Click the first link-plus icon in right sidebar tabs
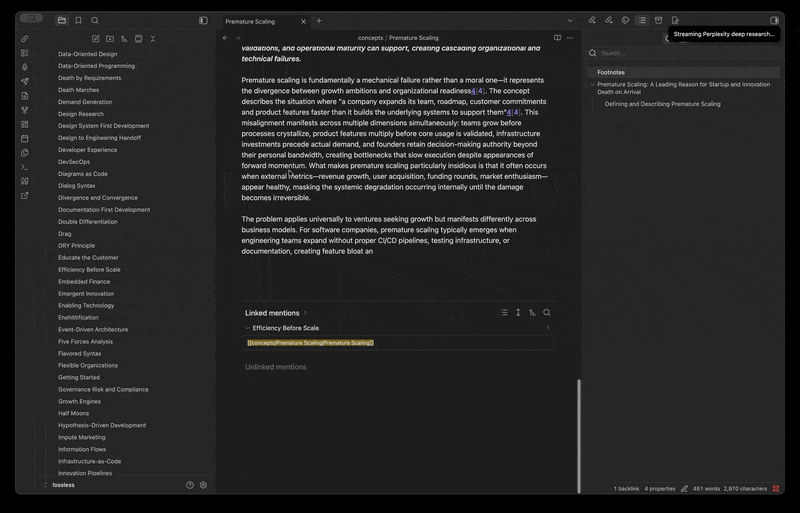Screen dimensions: 800x513 592,20
